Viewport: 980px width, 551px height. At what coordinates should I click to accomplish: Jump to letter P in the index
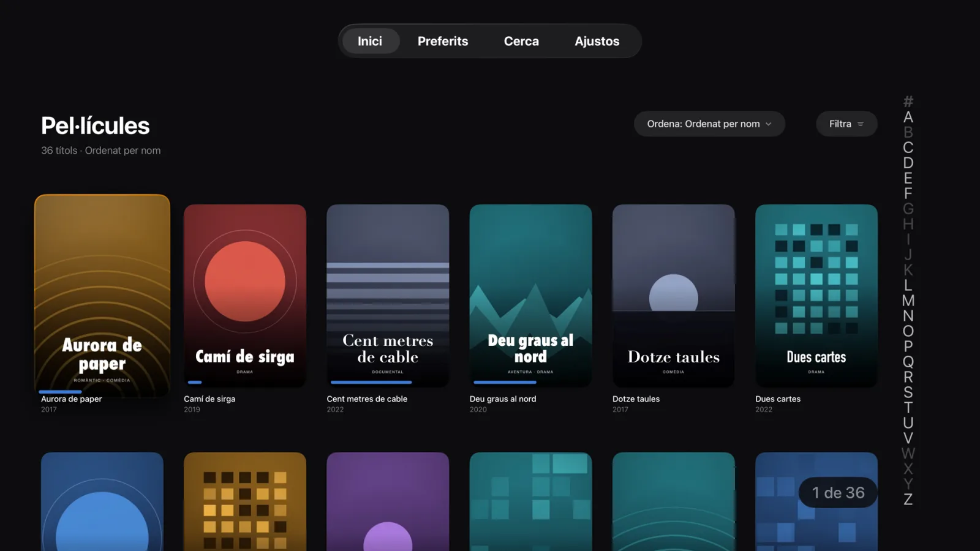point(908,347)
